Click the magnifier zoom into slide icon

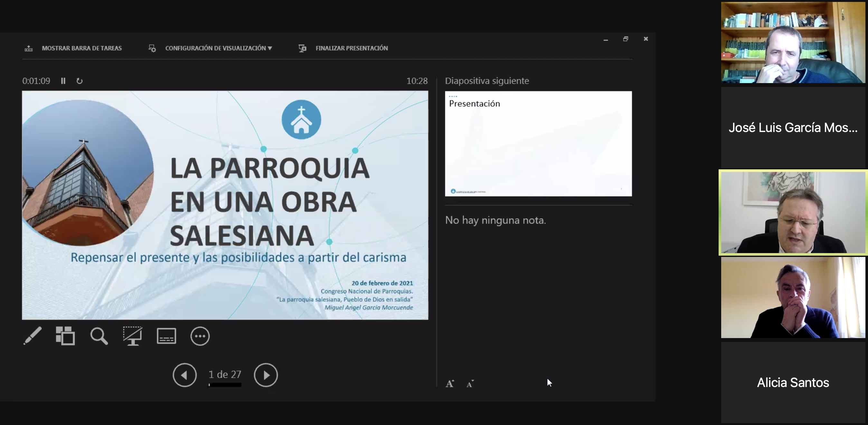click(x=99, y=336)
